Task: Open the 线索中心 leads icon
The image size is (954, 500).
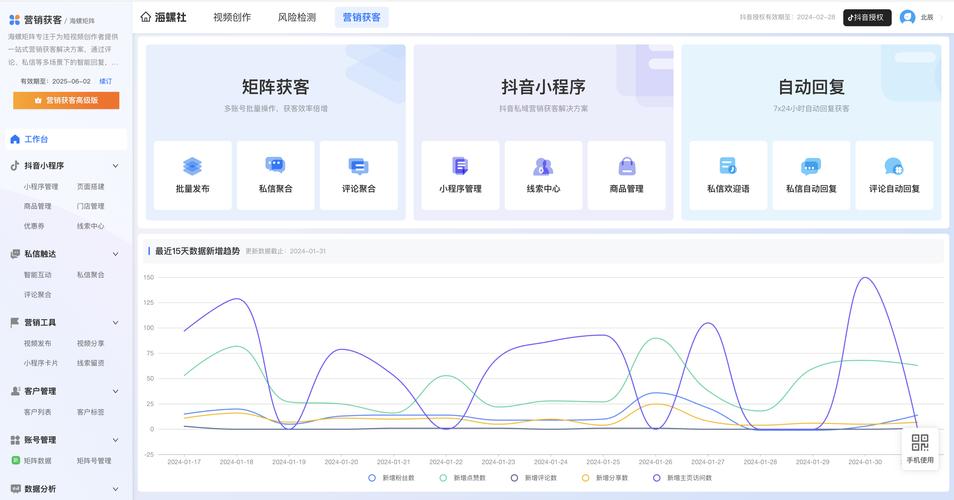Action: 543,166
